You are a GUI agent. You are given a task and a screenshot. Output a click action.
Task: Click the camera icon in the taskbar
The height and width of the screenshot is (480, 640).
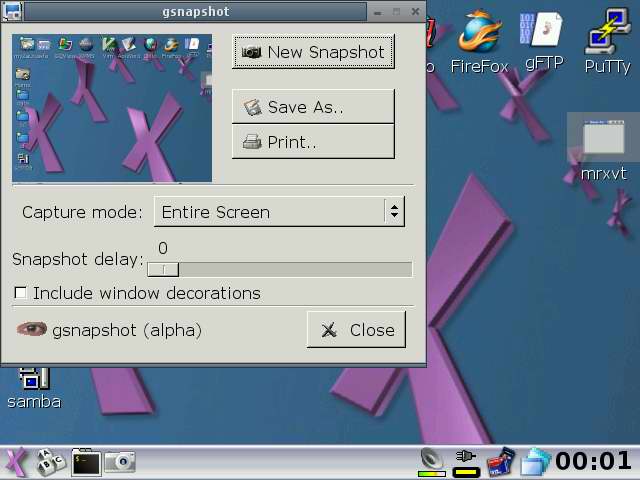(x=121, y=462)
